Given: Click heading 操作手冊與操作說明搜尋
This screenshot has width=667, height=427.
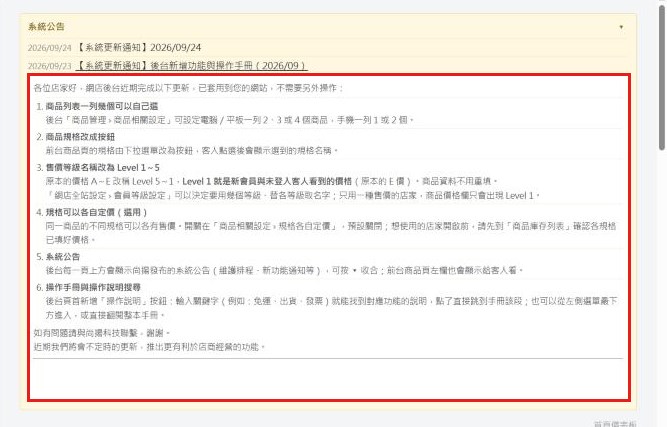Looking at the screenshot, I should (x=93, y=287).
